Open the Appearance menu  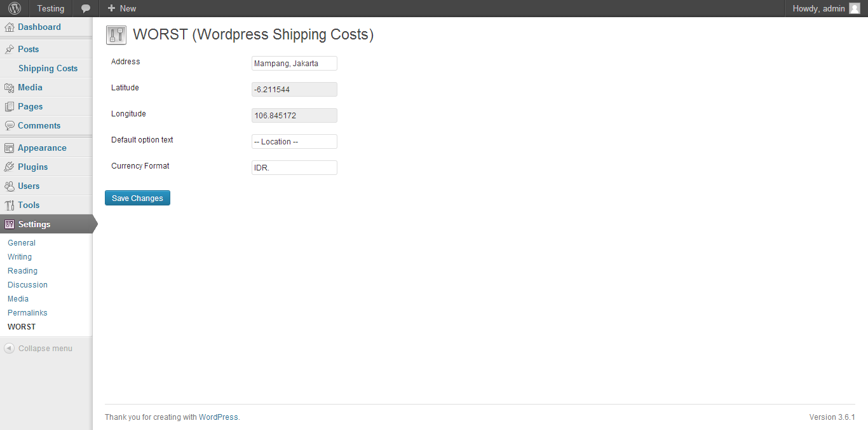(x=42, y=148)
